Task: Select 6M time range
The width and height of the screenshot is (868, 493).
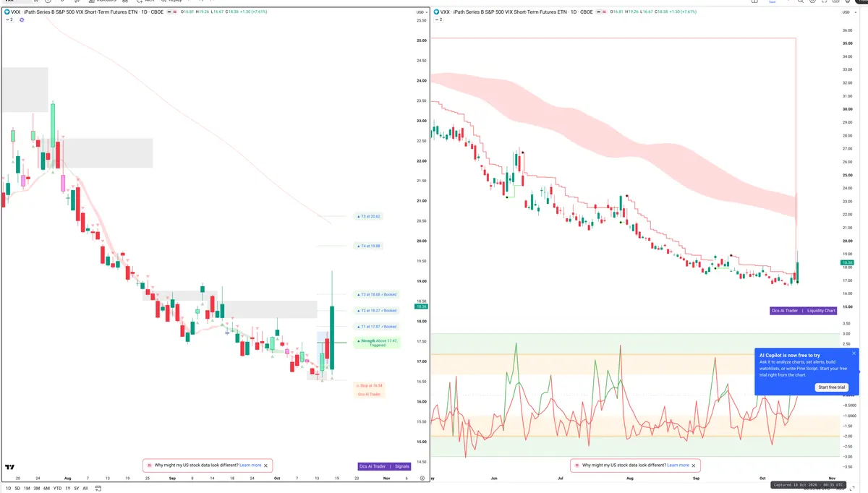Action: pos(46,489)
